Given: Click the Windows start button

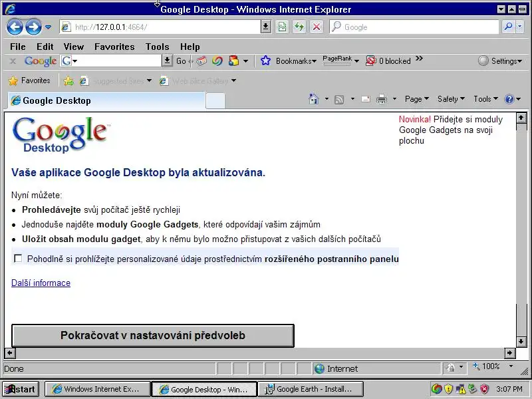Looking at the screenshot, I should [21, 389].
